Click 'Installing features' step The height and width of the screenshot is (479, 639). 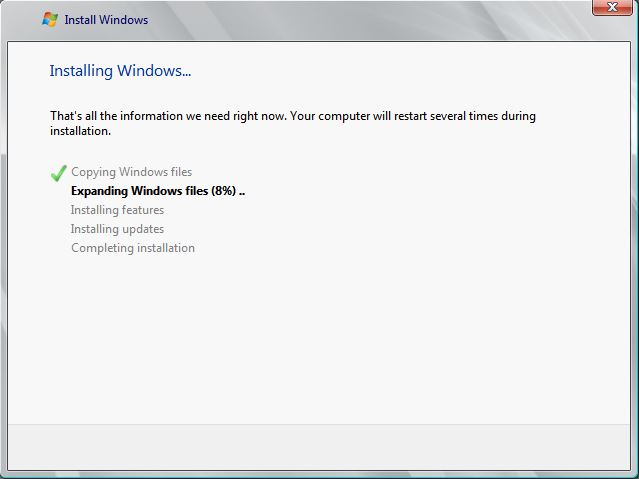pos(117,210)
